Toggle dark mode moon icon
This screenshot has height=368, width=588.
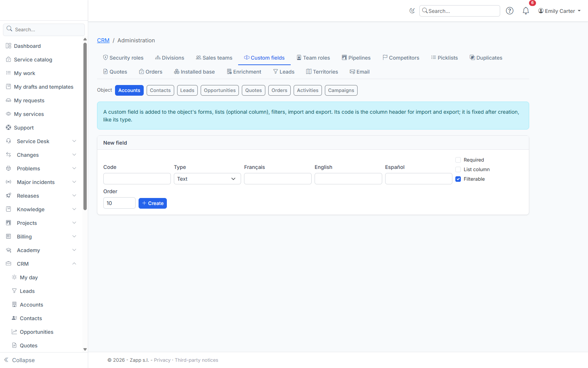pyautogui.click(x=412, y=11)
